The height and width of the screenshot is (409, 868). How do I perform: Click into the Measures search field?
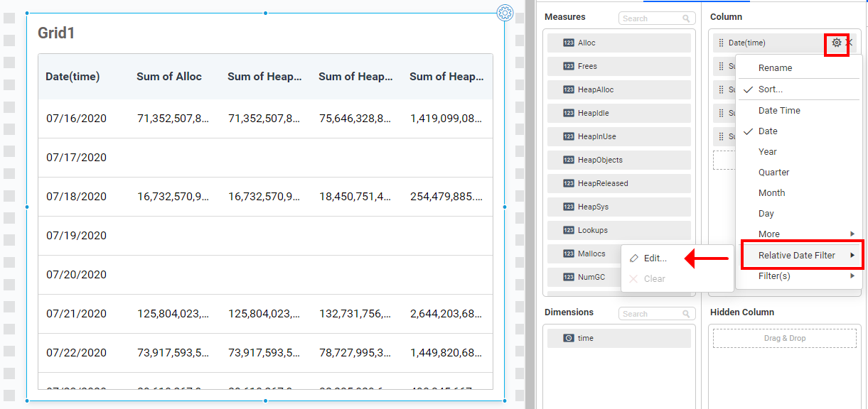[x=650, y=18]
